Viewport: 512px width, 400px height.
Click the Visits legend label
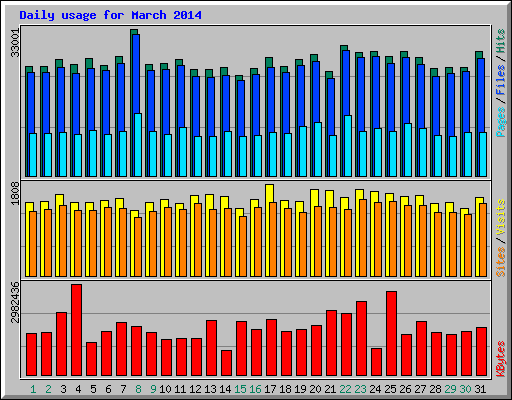tap(501, 218)
